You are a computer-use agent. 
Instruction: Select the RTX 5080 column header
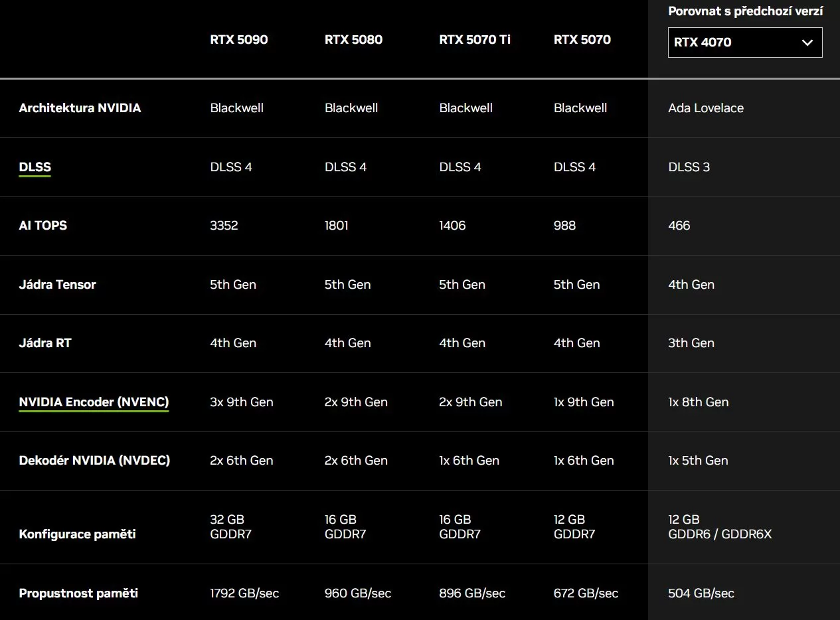point(353,40)
